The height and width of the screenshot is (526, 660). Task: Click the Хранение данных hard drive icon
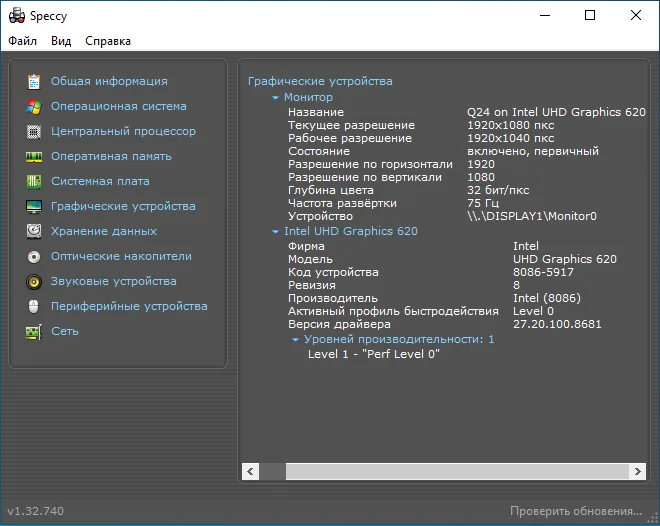coord(34,231)
